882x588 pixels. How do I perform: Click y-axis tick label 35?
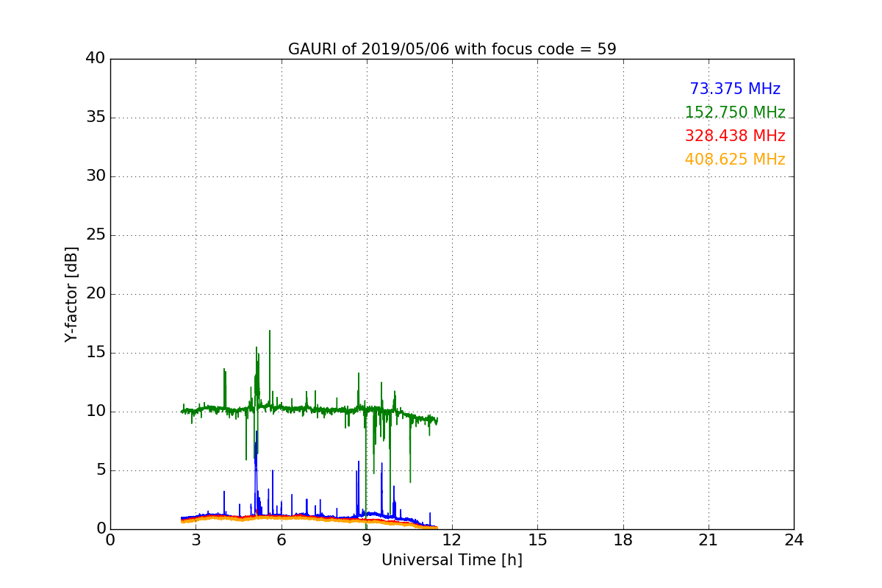pyautogui.click(x=96, y=118)
